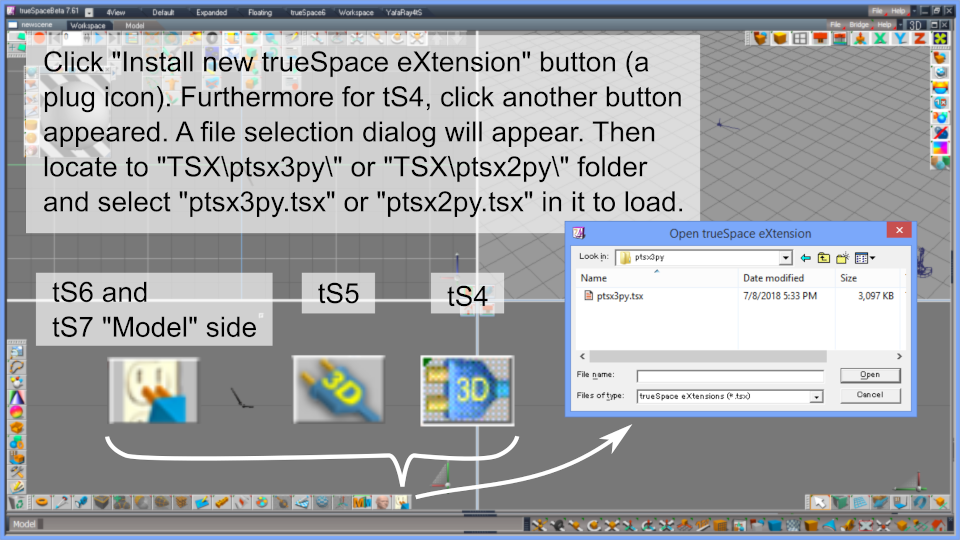Click the hammer and tools icon in left toolbar

[17, 472]
